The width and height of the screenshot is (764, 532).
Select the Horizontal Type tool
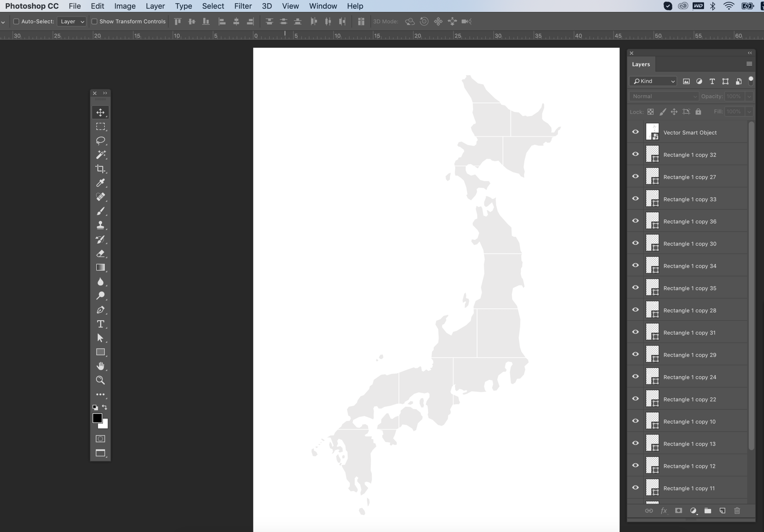(100, 324)
